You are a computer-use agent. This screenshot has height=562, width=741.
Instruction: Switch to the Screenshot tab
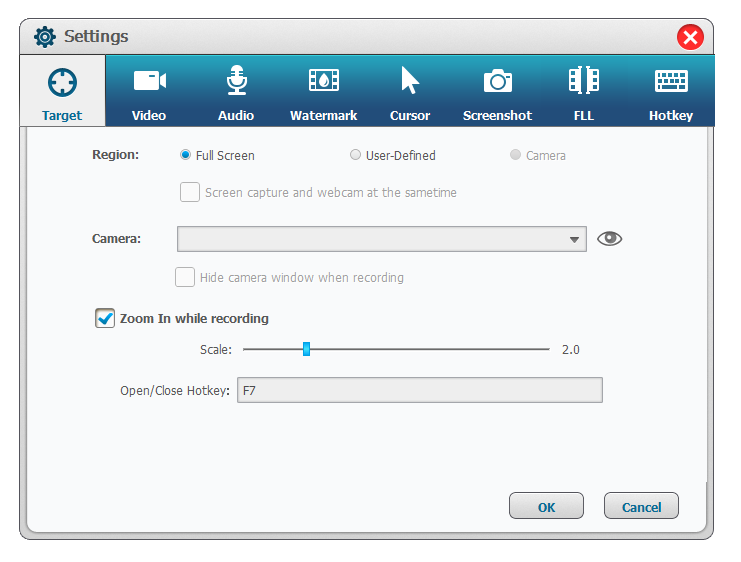pos(497,91)
